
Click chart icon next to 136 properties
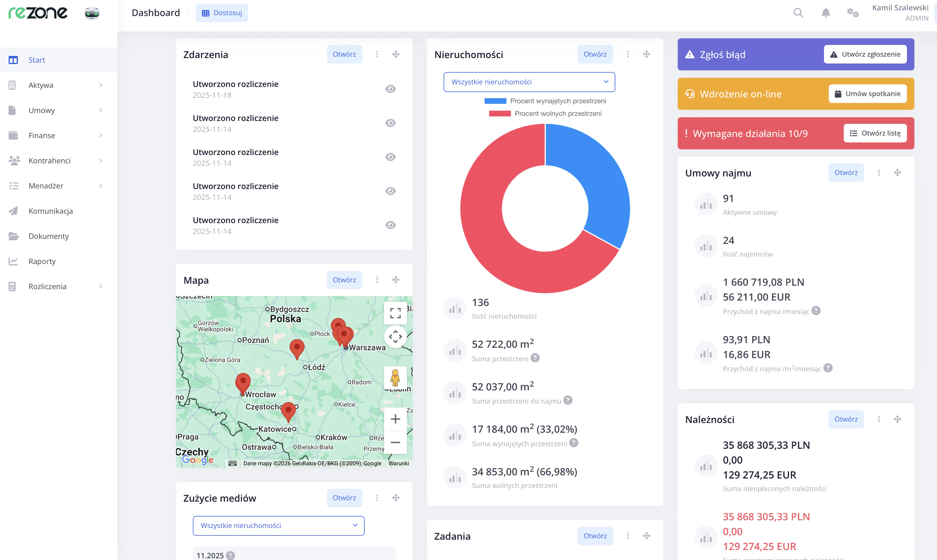(x=455, y=308)
